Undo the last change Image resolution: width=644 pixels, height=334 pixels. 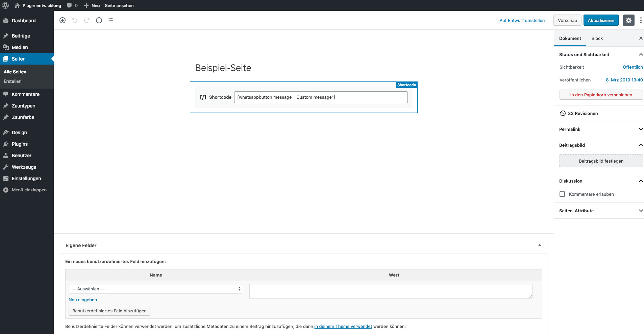pyautogui.click(x=75, y=20)
